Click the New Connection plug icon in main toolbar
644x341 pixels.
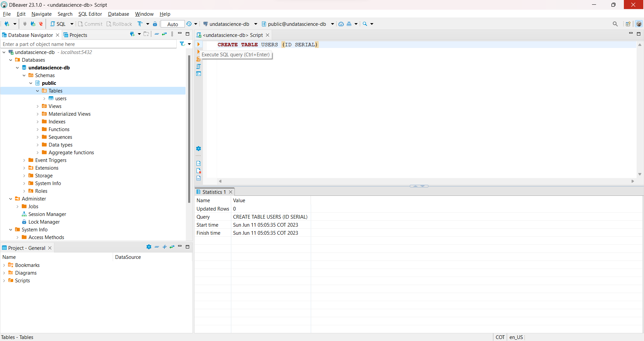coord(7,24)
